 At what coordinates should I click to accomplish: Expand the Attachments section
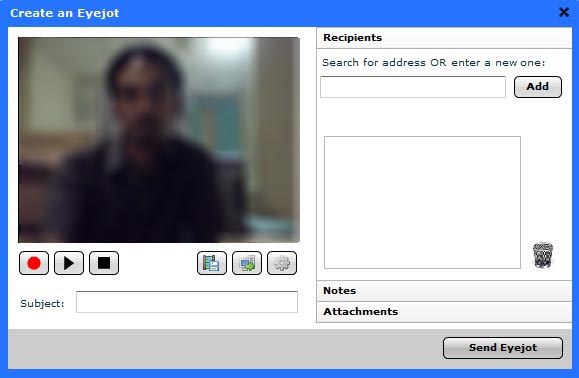(x=444, y=312)
